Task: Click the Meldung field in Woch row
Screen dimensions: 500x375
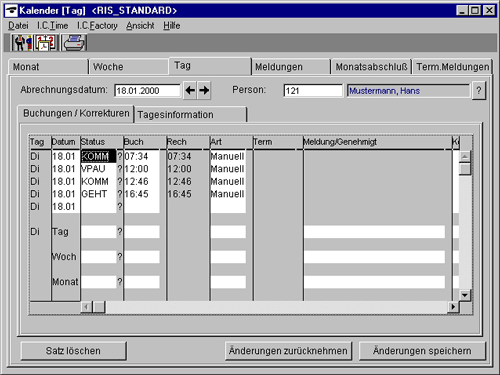Action: (x=374, y=257)
